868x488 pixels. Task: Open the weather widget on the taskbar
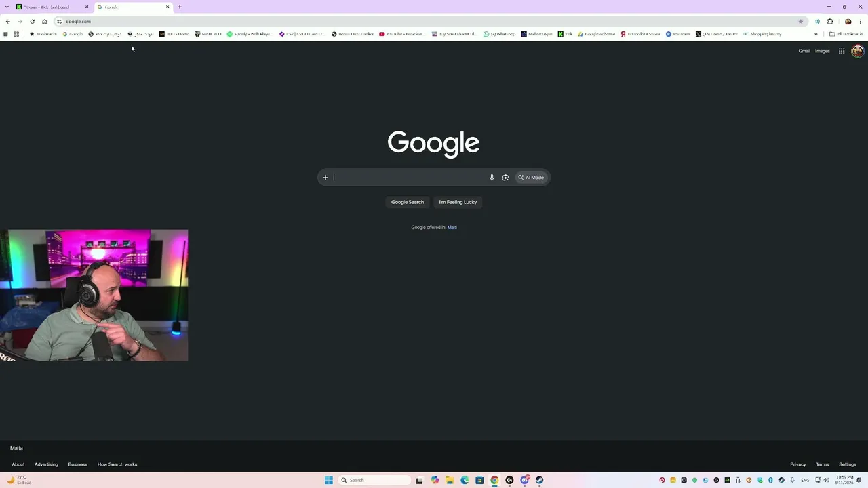[19, 480]
